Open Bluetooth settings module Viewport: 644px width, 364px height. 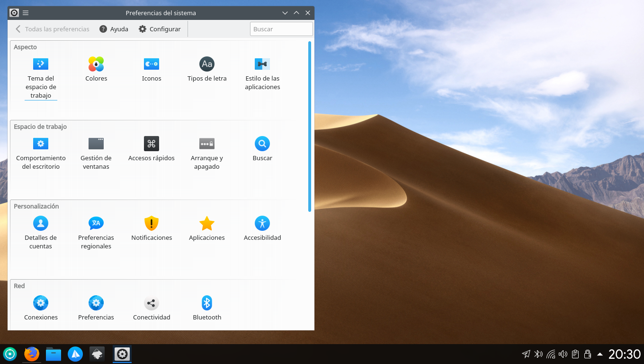click(207, 308)
